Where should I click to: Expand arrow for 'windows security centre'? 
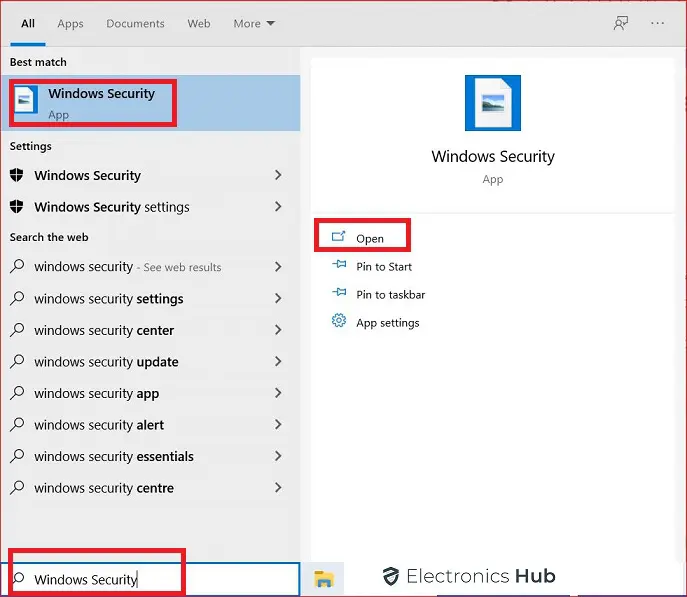click(278, 487)
